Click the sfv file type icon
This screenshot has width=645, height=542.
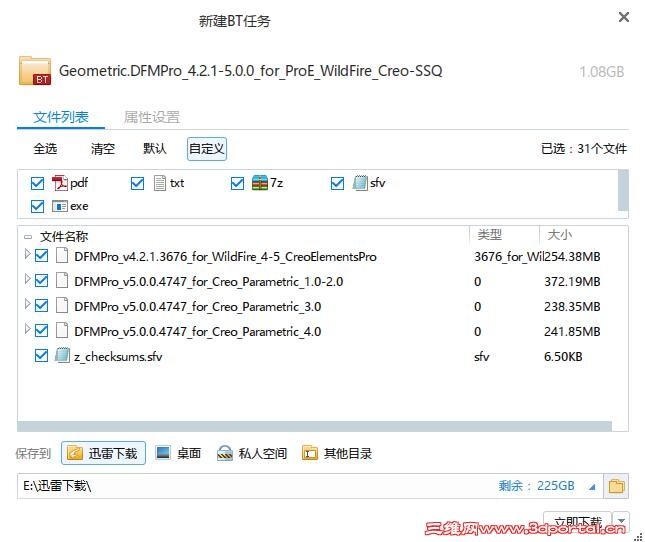click(x=360, y=183)
